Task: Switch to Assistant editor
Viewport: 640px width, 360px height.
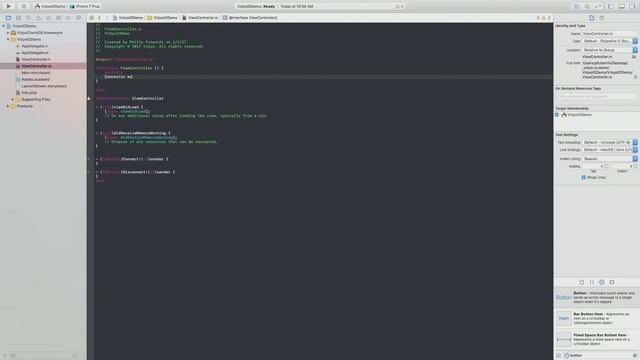Action: 587,7
